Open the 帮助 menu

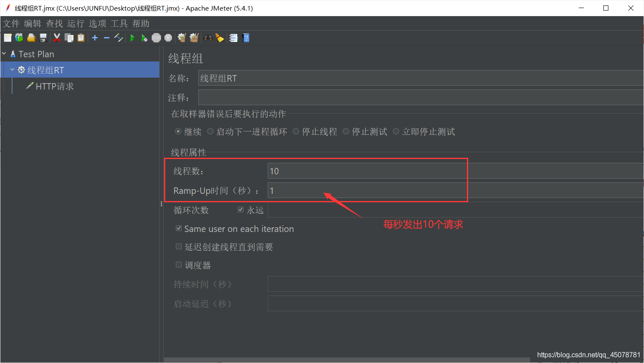click(141, 23)
